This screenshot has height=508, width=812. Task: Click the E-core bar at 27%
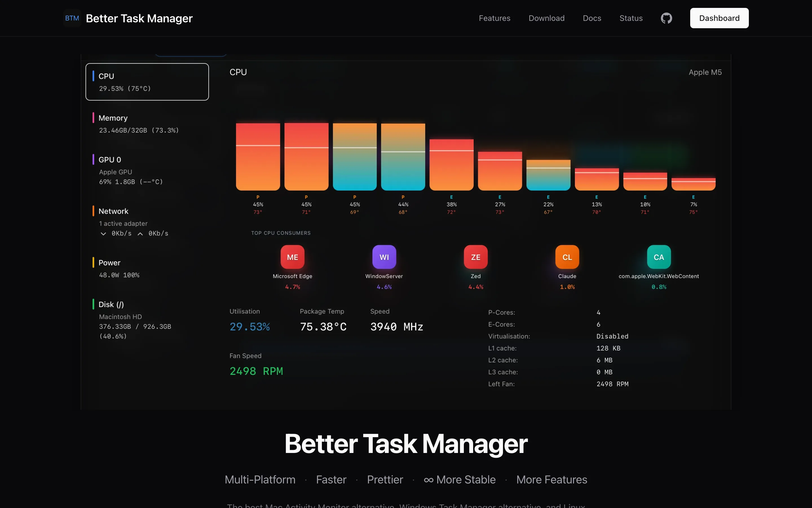pyautogui.click(x=500, y=171)
